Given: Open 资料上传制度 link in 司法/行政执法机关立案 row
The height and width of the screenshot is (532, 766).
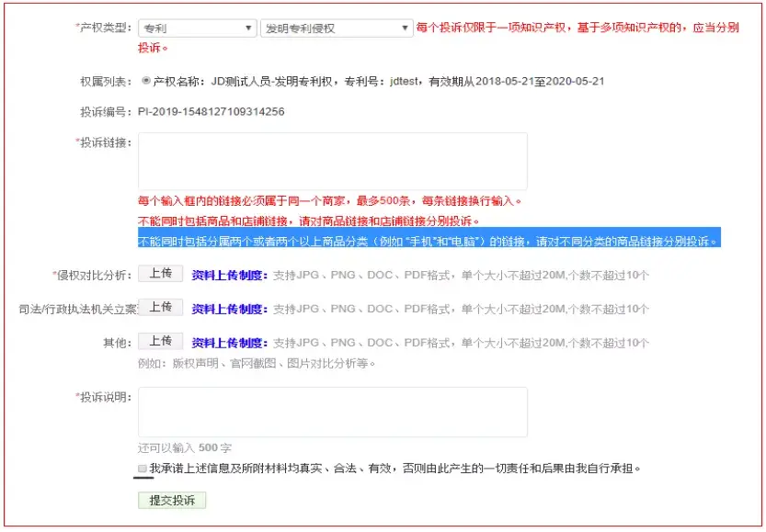Looking at the screenshot, I should click(229, 308).
